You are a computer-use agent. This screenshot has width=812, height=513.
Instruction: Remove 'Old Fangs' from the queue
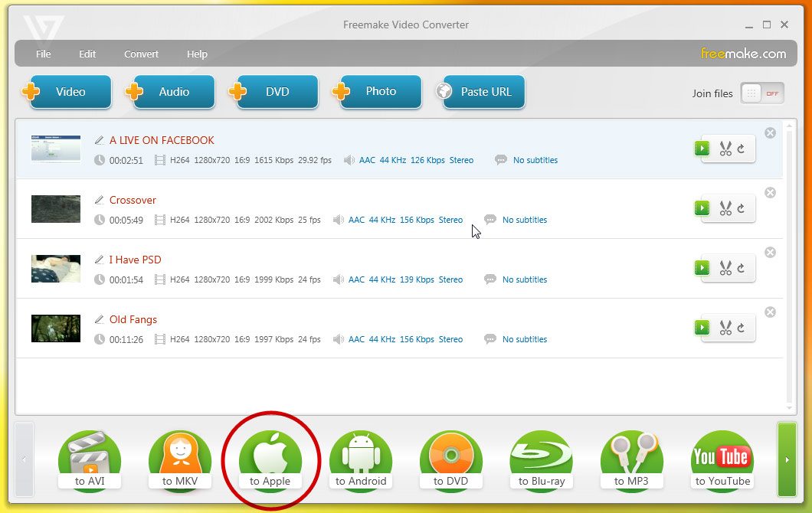pos(770,312)
